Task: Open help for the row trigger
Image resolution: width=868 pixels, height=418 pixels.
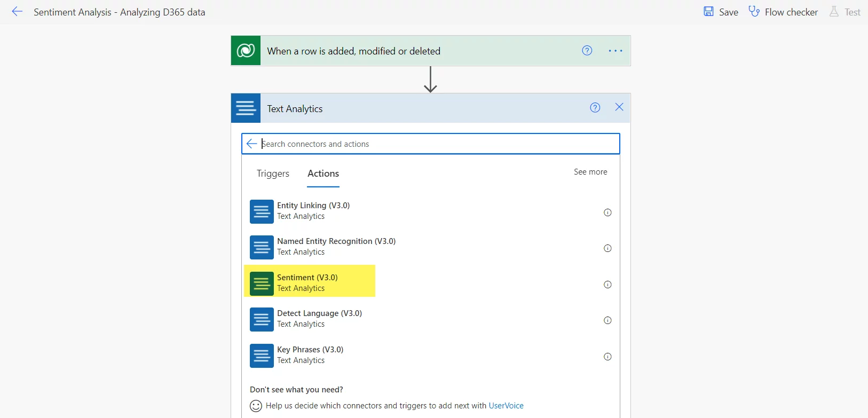Action: pyautogui.click(x=587, y=51)
